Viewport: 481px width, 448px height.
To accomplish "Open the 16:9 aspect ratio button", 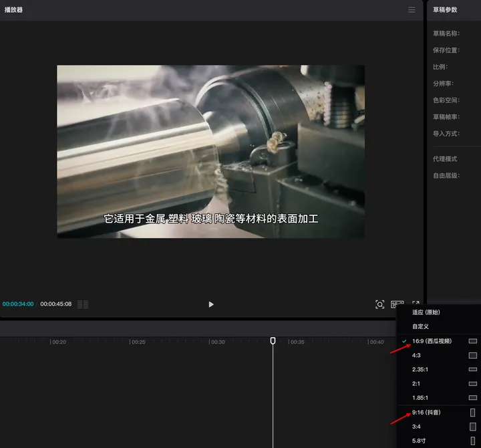I will coord(397,304).
